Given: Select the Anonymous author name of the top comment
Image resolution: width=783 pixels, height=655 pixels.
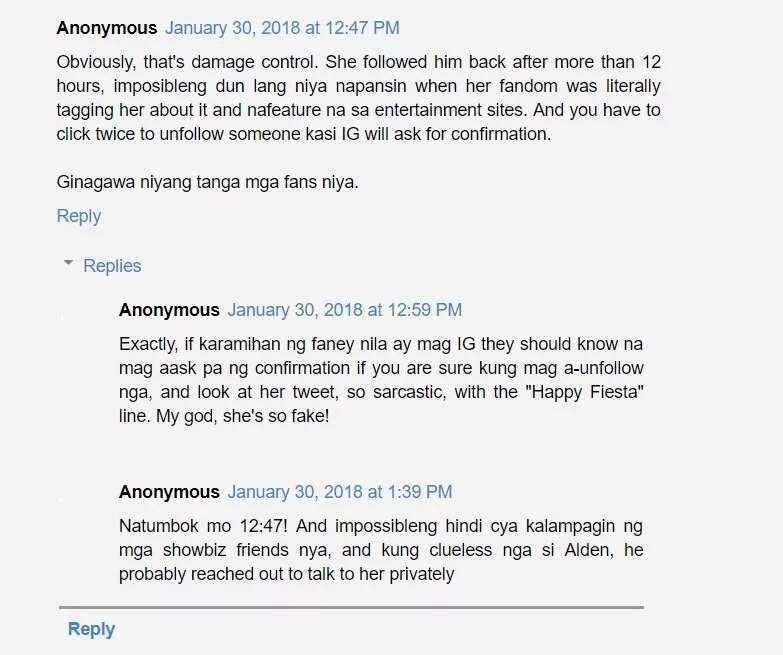Looking at the screenshot, I should click(107, 28).
